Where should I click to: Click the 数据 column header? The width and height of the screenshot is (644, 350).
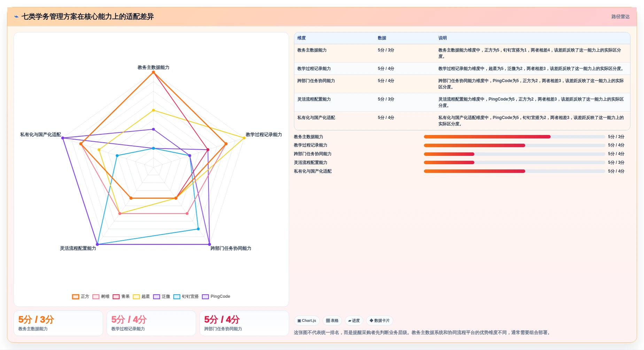point(382,38)
